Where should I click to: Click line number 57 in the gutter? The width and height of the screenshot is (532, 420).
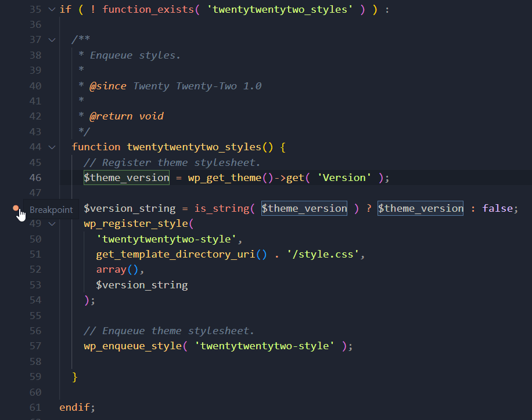pos(35,346)
